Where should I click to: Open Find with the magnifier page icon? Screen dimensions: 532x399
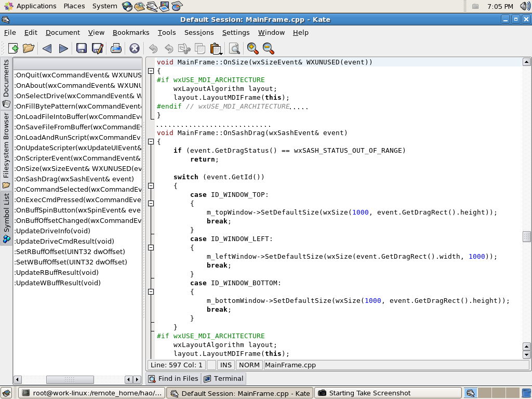234,48
